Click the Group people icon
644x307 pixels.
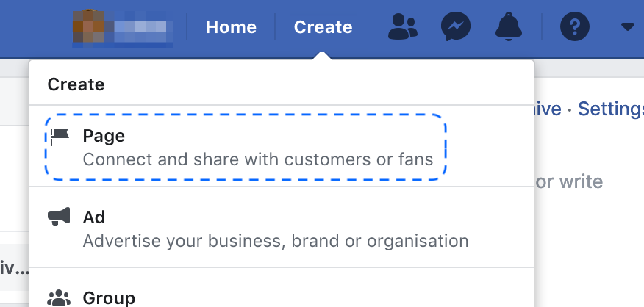click(59, 298)
